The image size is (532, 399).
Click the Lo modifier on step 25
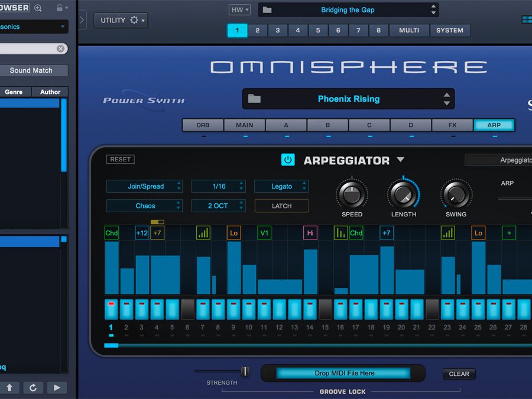pyautogui.click(x=478, y=233)
